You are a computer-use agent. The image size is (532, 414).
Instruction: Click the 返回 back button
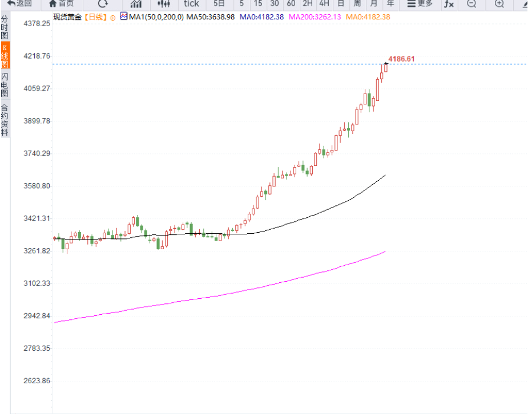pyautogui.click(x=19, y=4)
